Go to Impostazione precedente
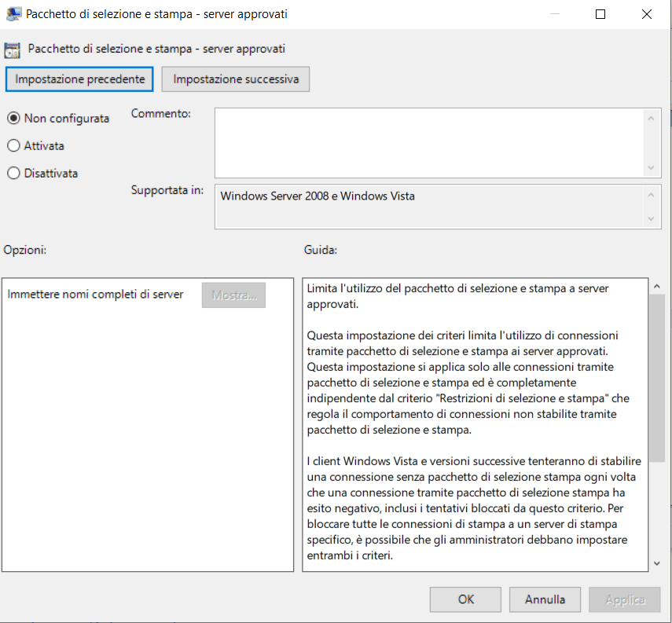 pos(79,79)
